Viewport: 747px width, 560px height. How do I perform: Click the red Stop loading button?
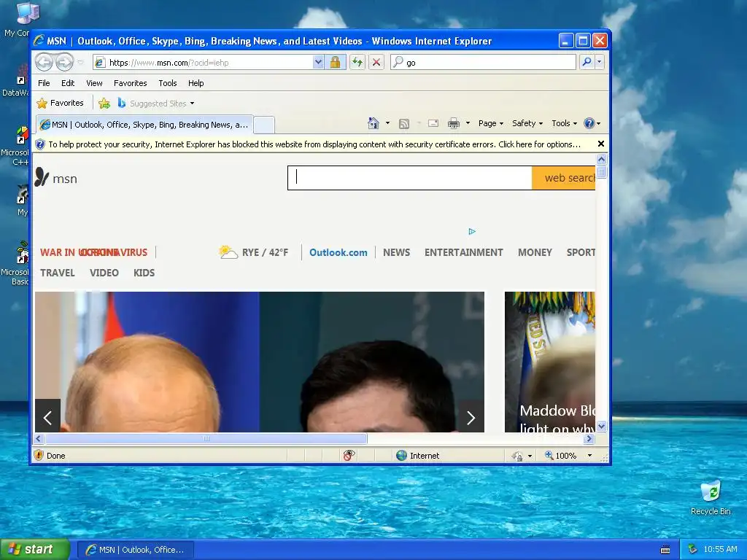click(376, 63)
